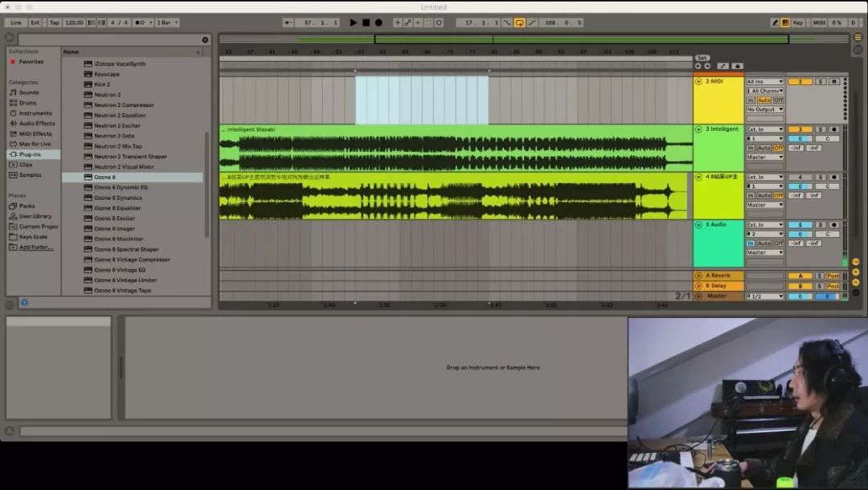Enable Draw Mode pencil icon
868x490 pixels.
(775, 22)
